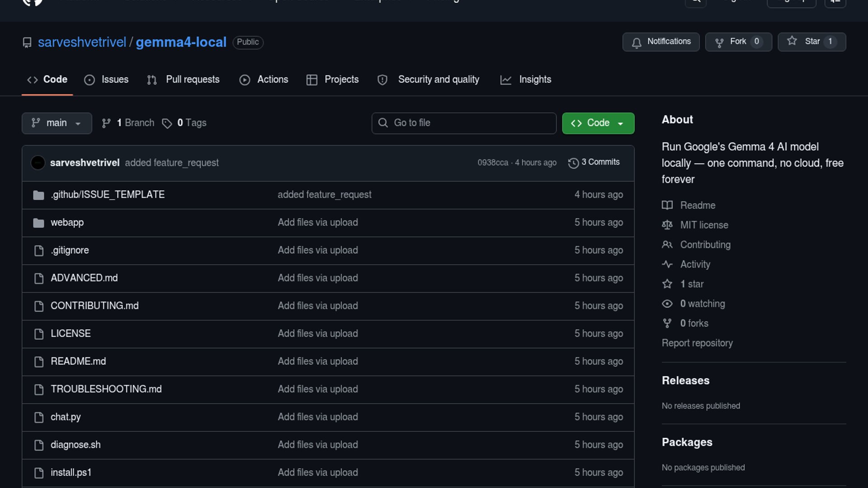Click the commit history clock icon

click(573, 163)
